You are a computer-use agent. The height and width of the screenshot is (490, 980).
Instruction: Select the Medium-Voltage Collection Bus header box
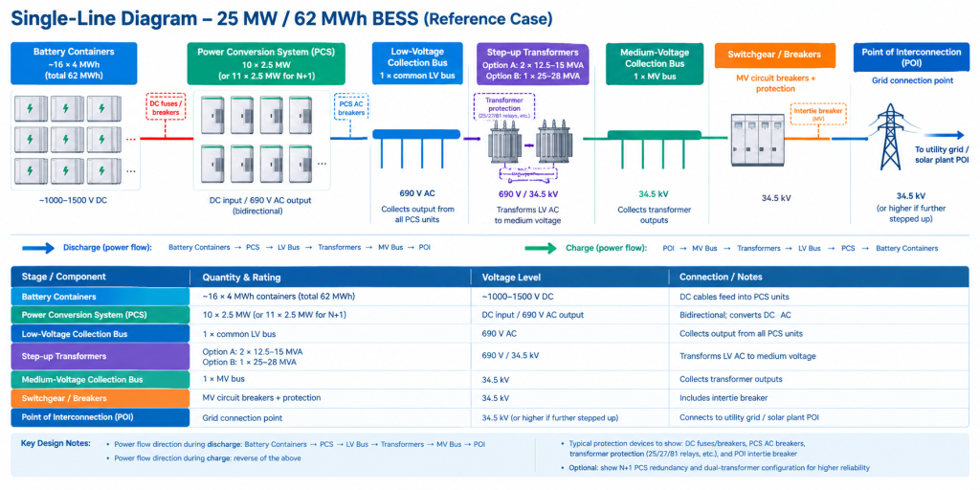(x=653, y=63)
